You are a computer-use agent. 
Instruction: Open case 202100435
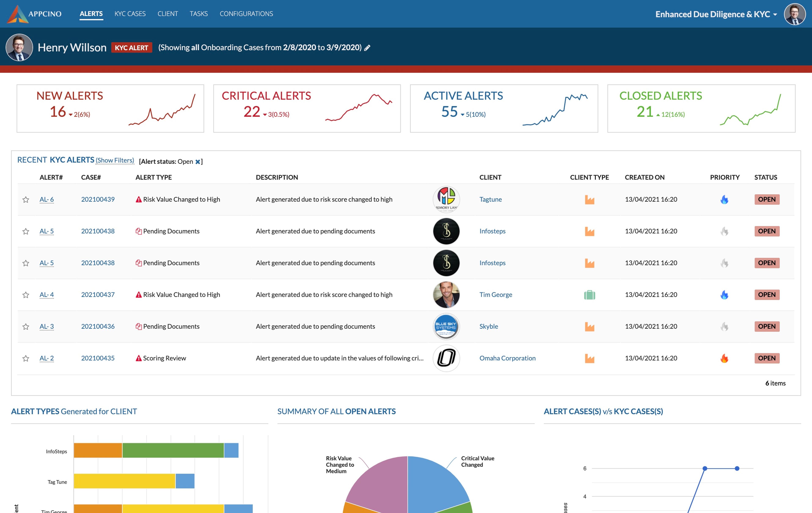point(98,358)
